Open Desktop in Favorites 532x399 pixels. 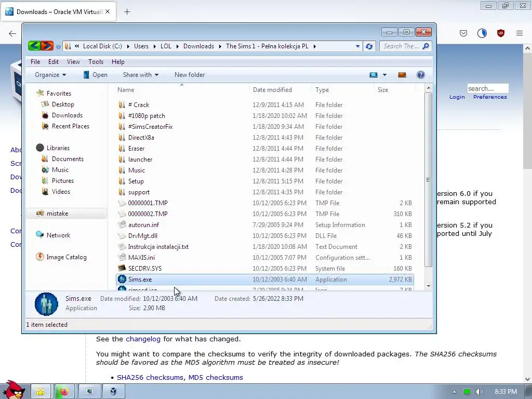[63, 104]
